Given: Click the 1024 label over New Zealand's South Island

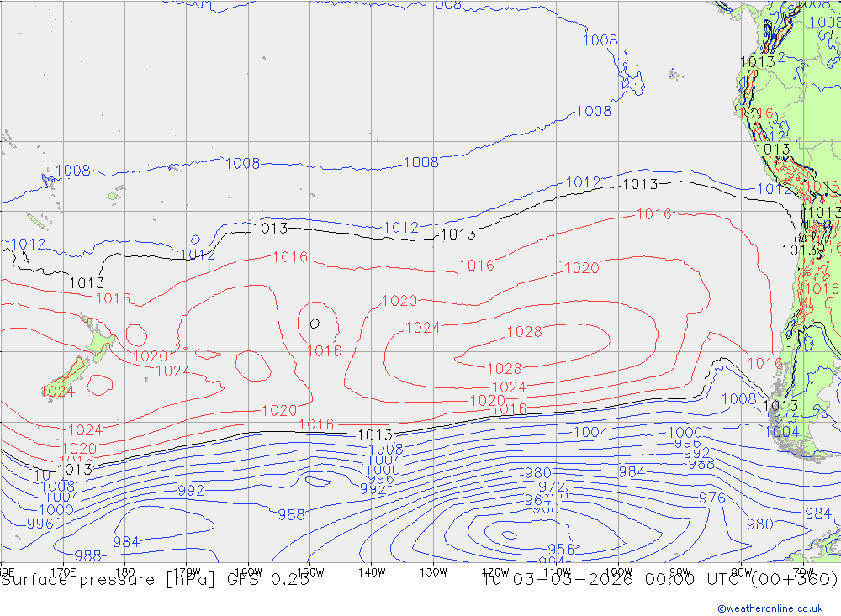Looking at the screenshot, I should click(x=57, y=392).
